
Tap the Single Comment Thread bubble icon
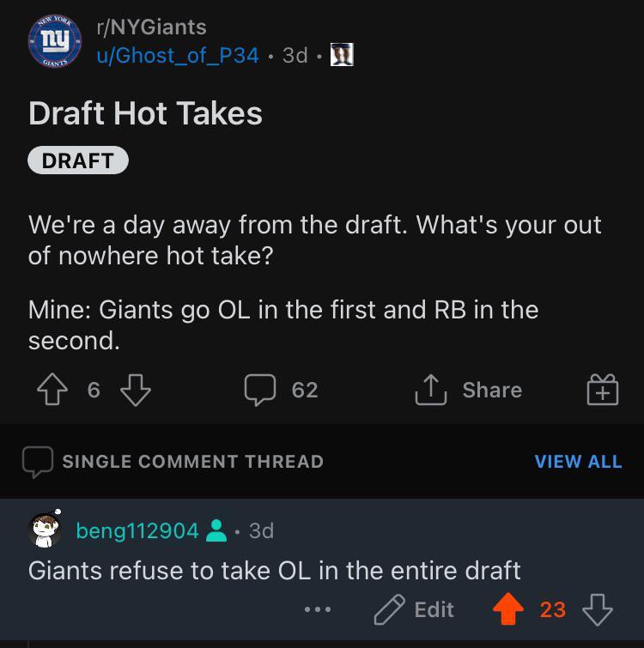click(39, 462)
